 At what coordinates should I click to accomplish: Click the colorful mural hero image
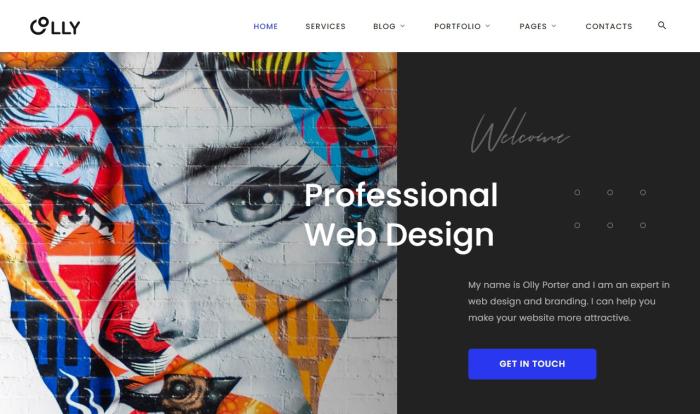(198, 233)
